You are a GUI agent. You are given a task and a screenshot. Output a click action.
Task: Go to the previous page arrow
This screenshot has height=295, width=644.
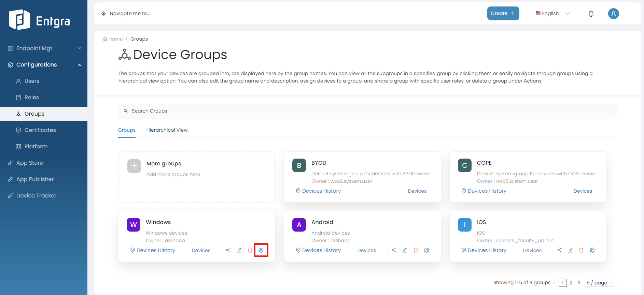click(x=555, y=283)
